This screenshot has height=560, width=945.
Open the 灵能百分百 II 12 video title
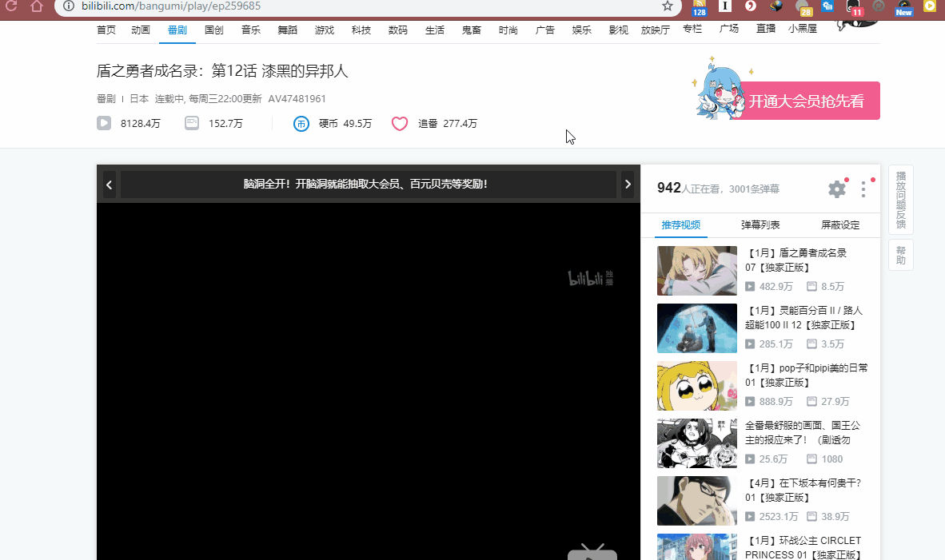coord(803,317)
